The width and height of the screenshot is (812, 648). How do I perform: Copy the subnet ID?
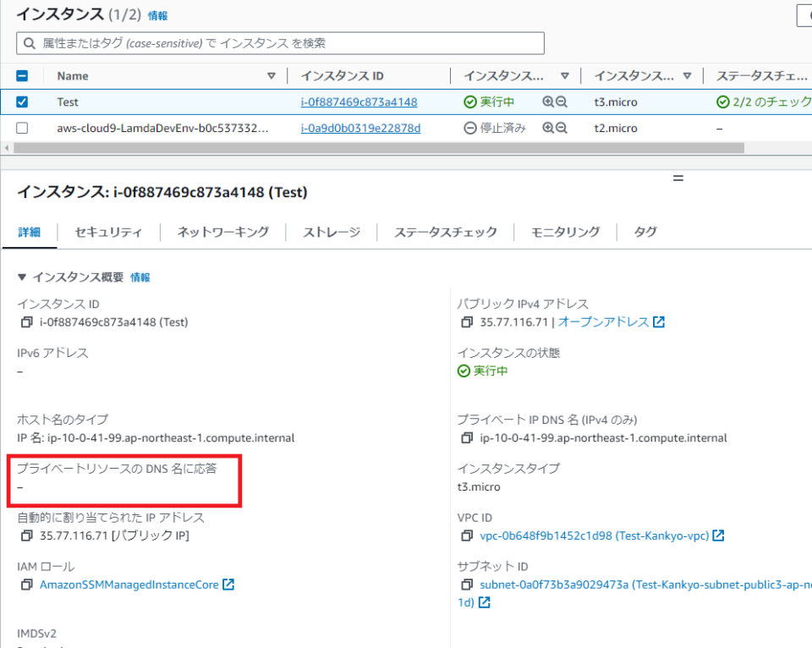(x=468, y=585)
